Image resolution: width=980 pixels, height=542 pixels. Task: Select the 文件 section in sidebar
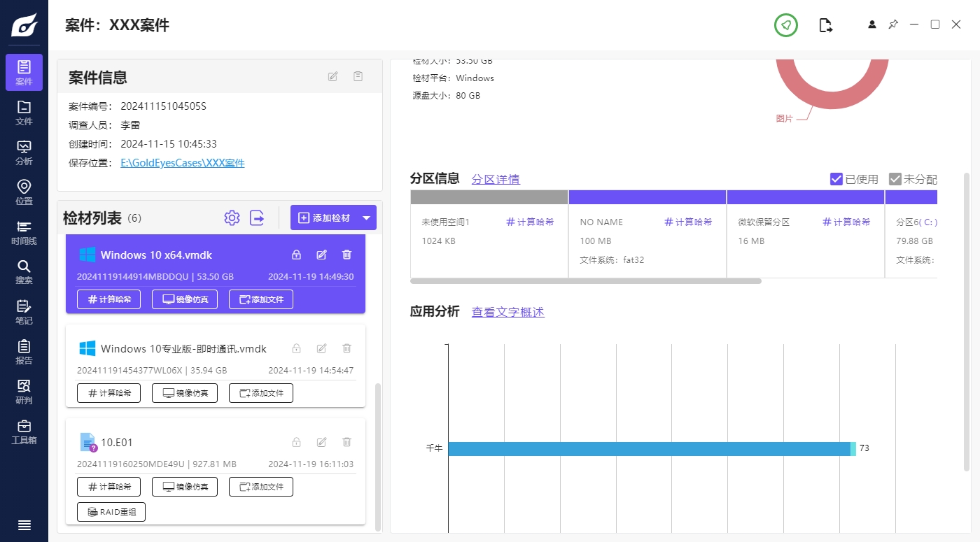[24, 113]
